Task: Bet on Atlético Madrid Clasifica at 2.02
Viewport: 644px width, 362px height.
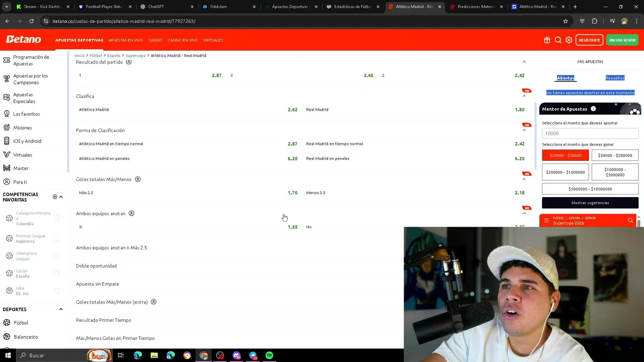Action: 188,110
